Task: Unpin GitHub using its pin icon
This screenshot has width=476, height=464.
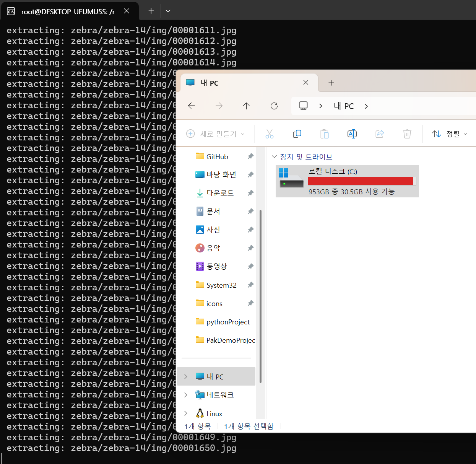Action: tap(250, 156)
